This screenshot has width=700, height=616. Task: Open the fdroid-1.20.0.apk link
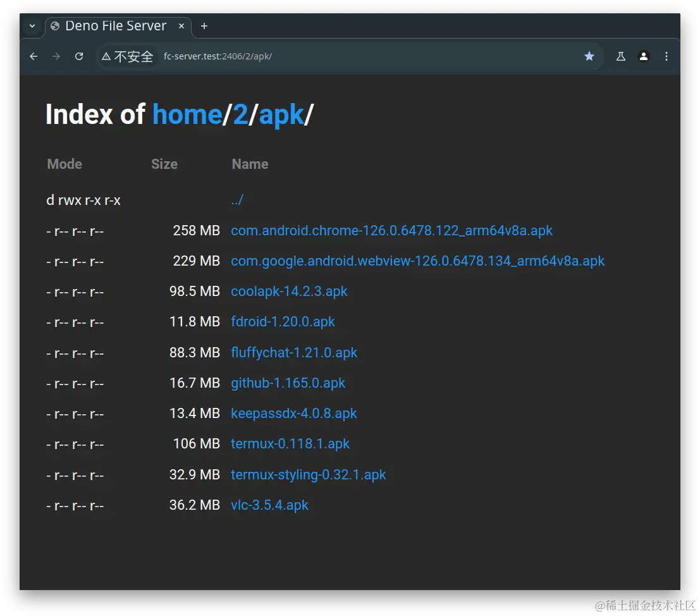click(283, 322)
